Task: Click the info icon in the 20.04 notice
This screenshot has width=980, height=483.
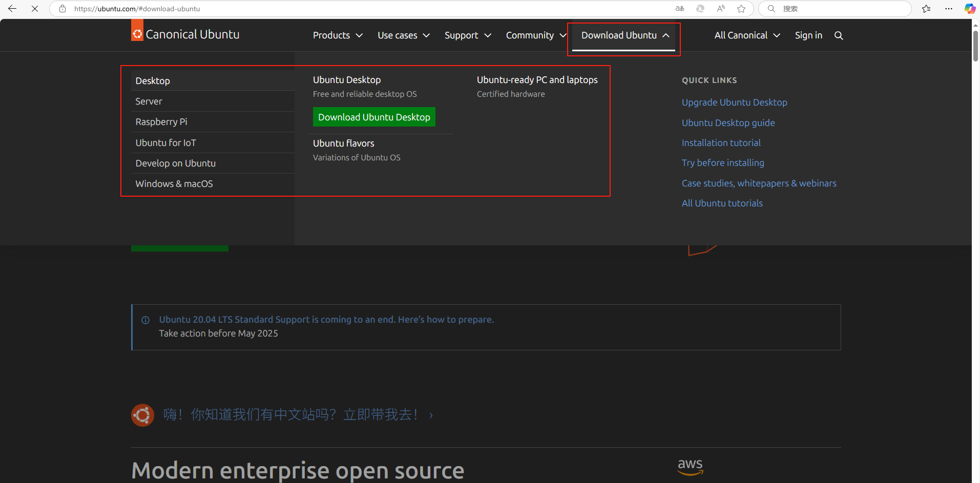Action: tap(145, 320)
